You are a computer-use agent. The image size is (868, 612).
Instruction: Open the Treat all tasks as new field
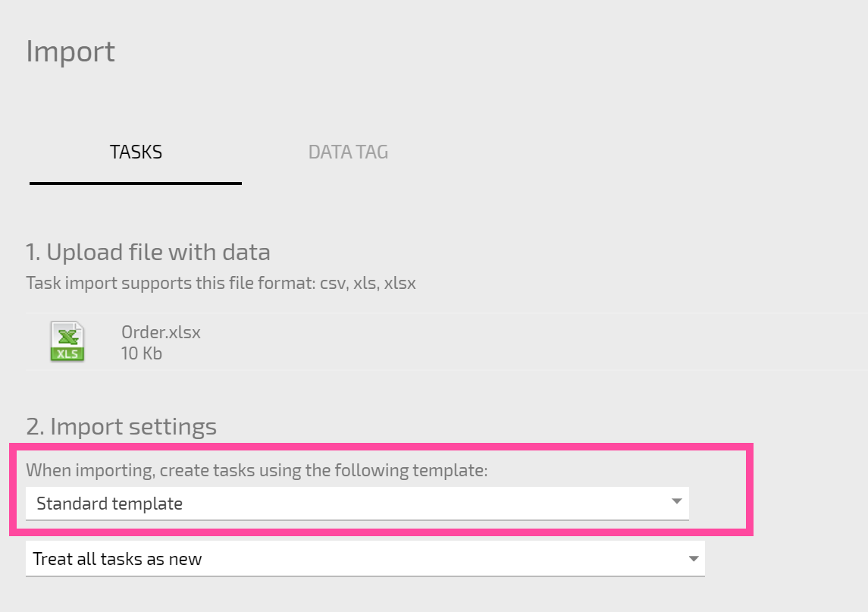(x=365, y=559)
